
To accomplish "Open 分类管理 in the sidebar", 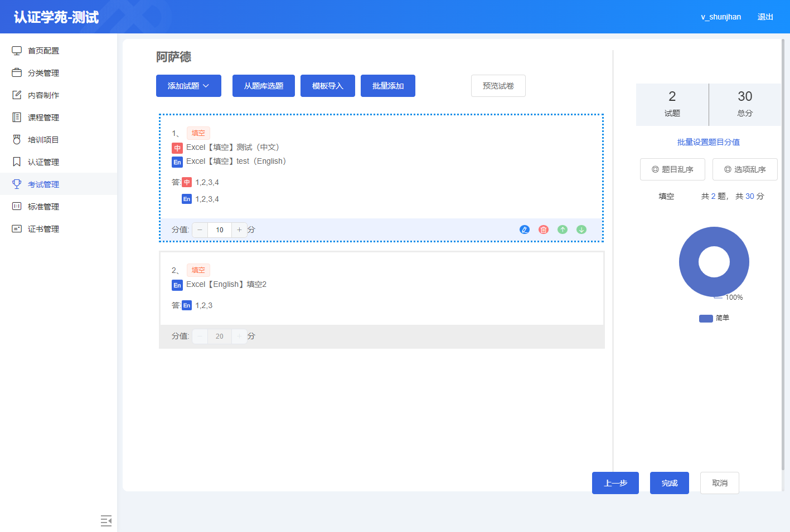I will pyautogui.click(x=59, y=73).
